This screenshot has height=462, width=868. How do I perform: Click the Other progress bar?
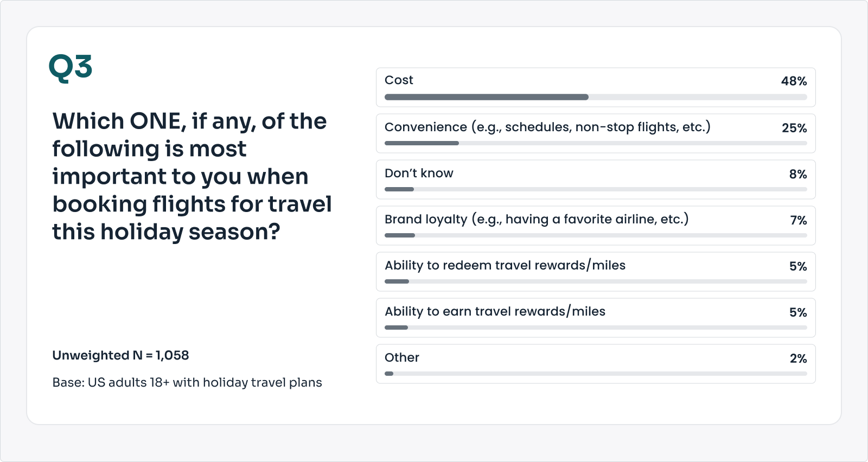[x=596, y=374]
